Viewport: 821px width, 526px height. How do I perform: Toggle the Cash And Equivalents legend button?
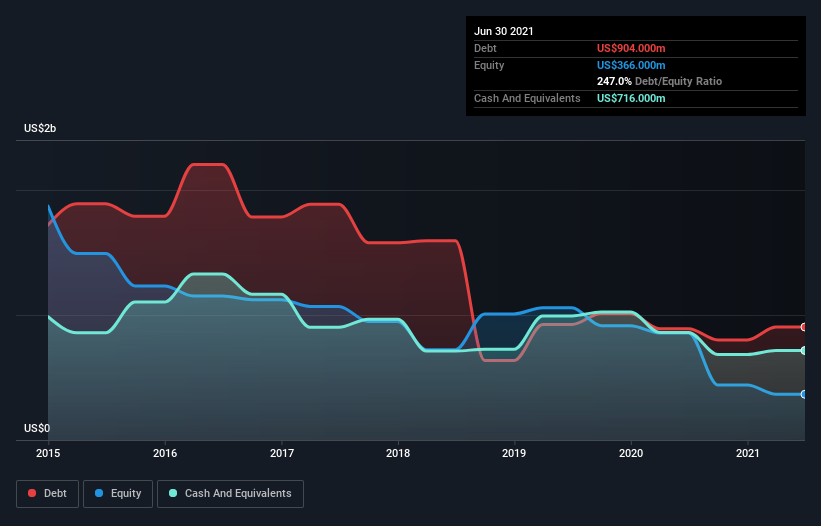[x=230, y=494]
